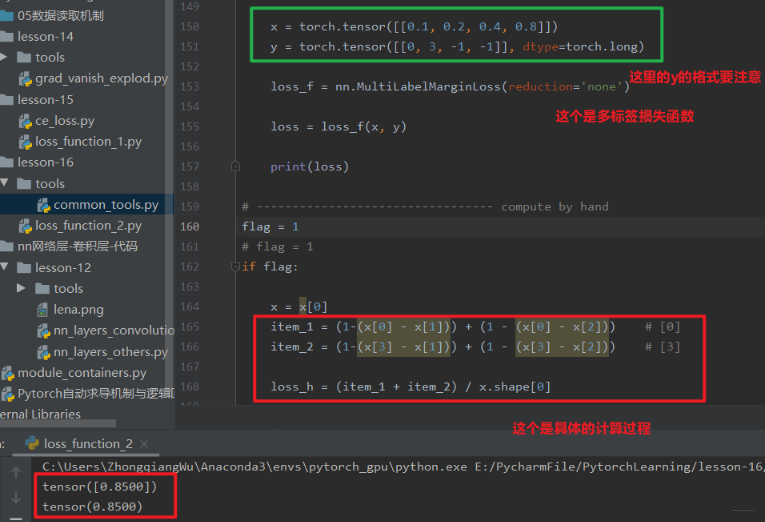Collapse the if flag block at line 162
Viewport: 765px width, 522px height.
pyautogui.click(x=235, y=267)
